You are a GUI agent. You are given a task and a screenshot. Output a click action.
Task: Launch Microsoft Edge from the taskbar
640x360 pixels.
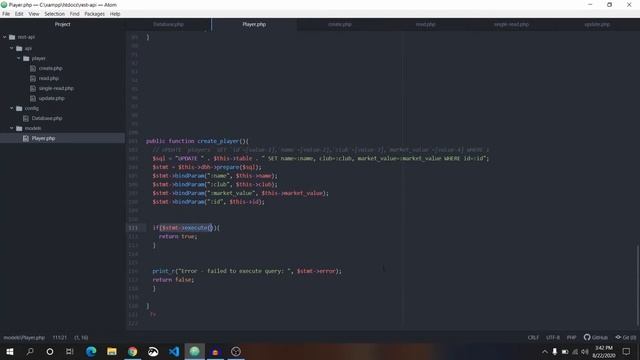(91, 351)
